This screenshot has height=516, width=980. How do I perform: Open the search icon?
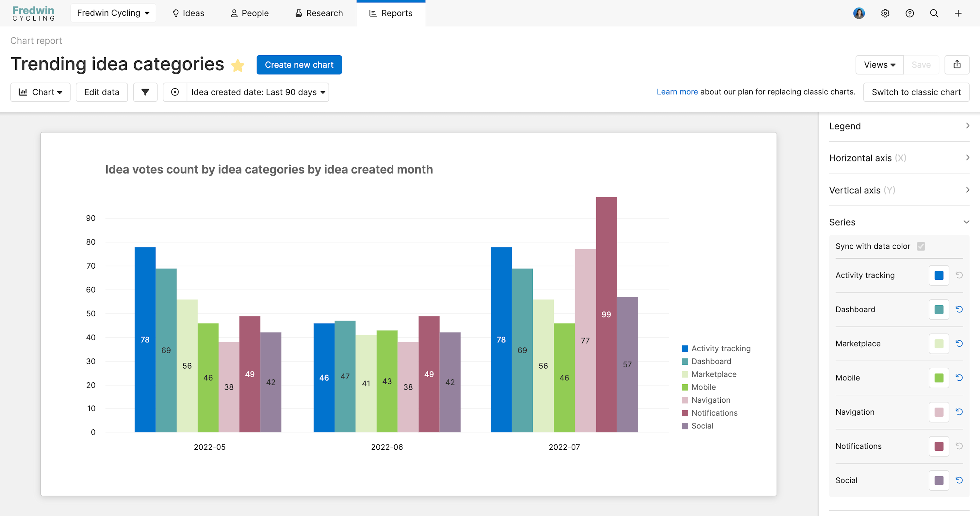(x=934, y=13)
